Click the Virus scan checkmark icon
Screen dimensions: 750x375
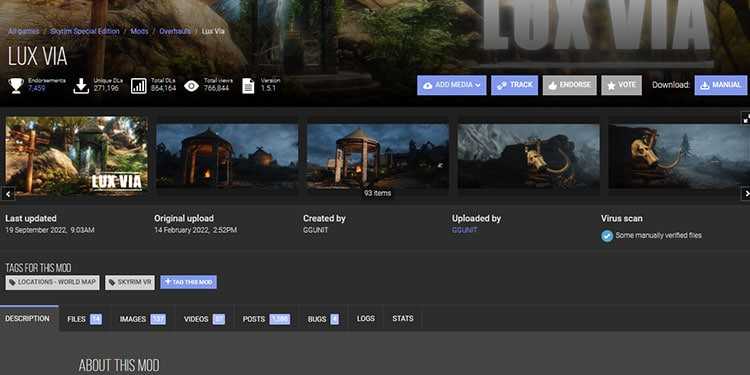coord(607,236)
